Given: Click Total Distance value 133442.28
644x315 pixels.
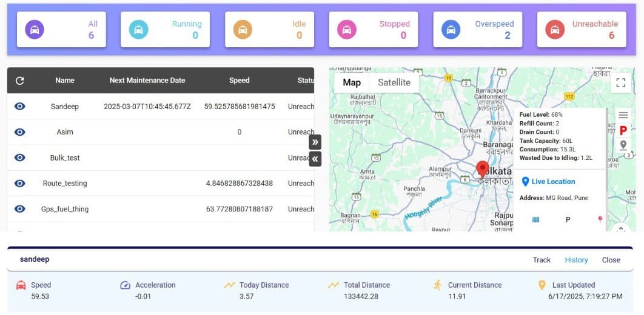Looking at the screenshot, I should point(361,296).
